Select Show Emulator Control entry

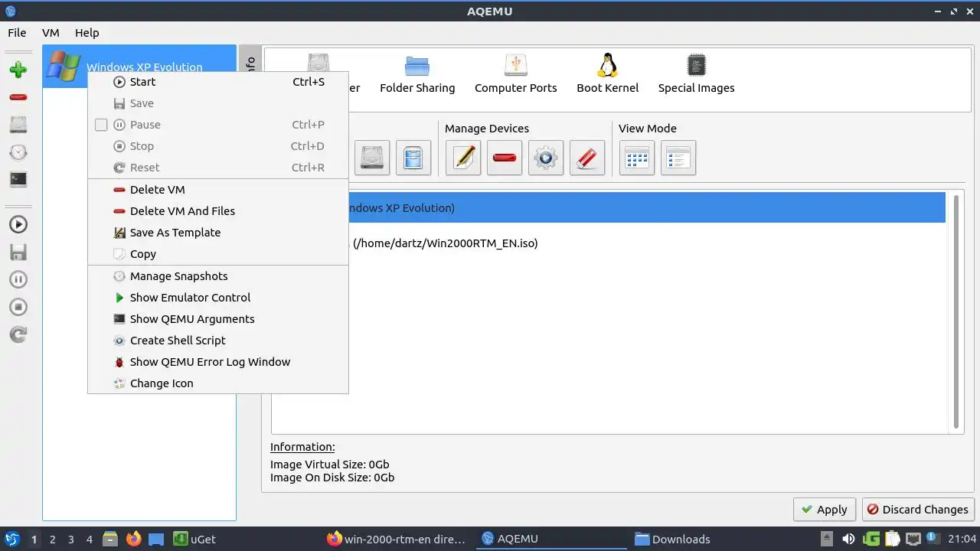[x=218, y=298]
